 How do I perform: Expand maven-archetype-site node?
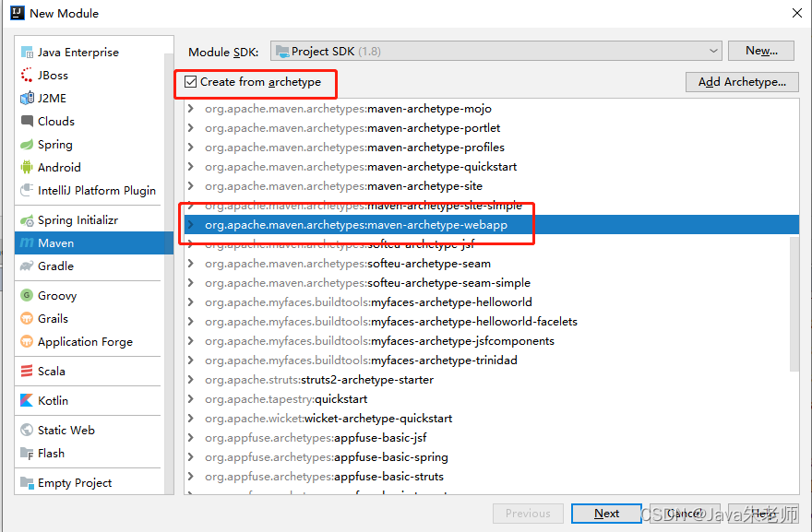click(x=191, y=186)
